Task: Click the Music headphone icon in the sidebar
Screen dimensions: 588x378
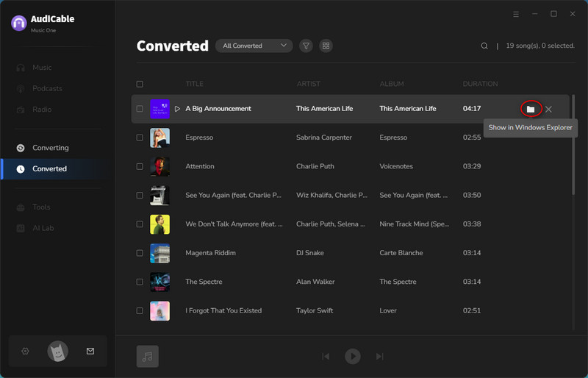Action: click(x=21, y=68)
